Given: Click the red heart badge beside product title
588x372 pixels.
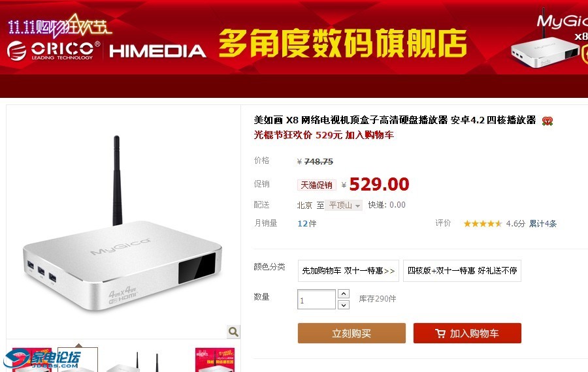Looking at the screenshot, I should pyautogui.click(x=547, y=121).
